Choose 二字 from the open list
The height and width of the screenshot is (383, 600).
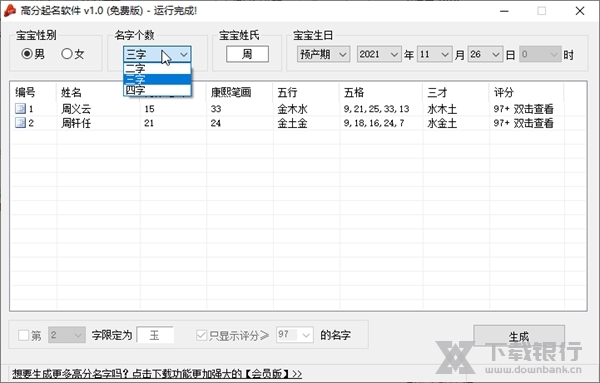[x=157, y=69]
